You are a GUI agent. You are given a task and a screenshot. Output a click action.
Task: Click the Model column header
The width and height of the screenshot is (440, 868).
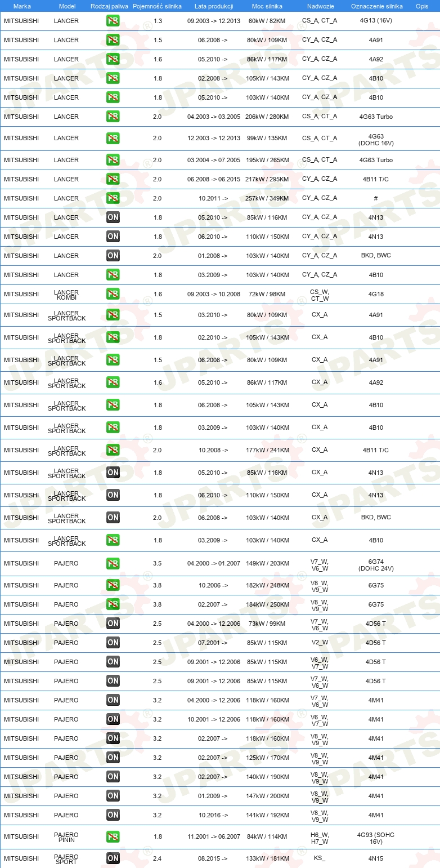[67, 6]
